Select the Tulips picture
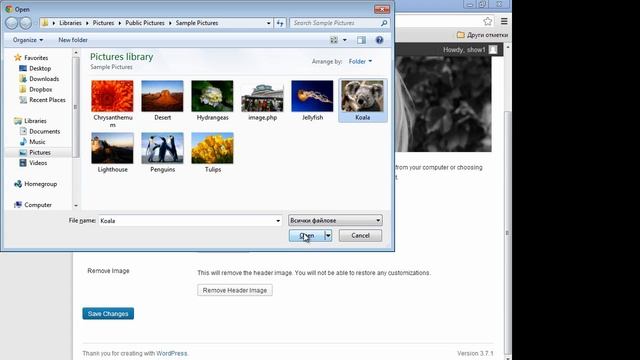 tap(212, 153)
